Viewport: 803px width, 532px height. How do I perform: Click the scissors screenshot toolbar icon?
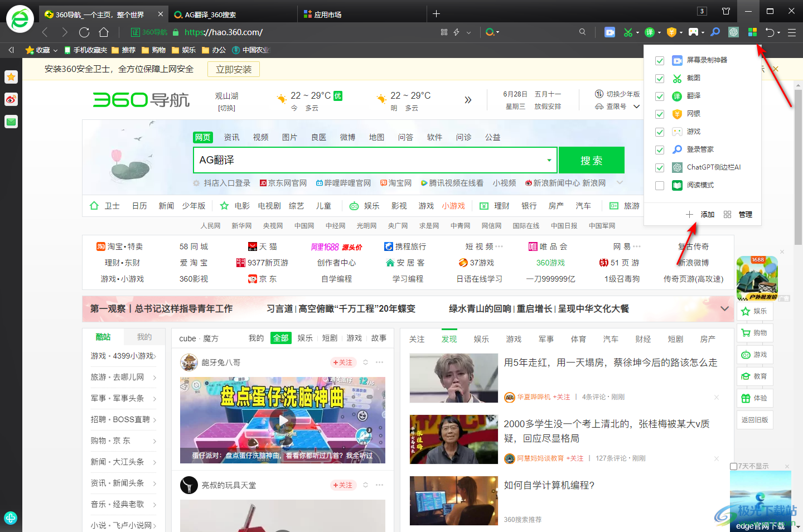pyautogui.click(x=628, y=32)
